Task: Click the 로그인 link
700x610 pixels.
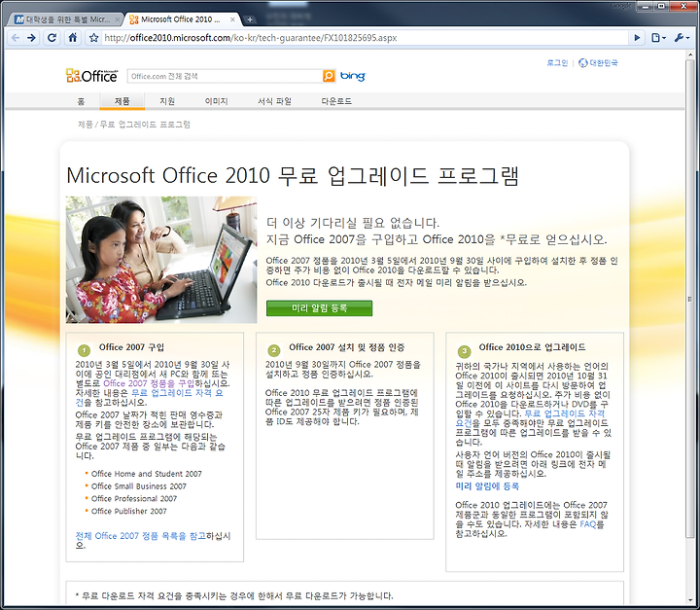Action: tap(557, 63)
